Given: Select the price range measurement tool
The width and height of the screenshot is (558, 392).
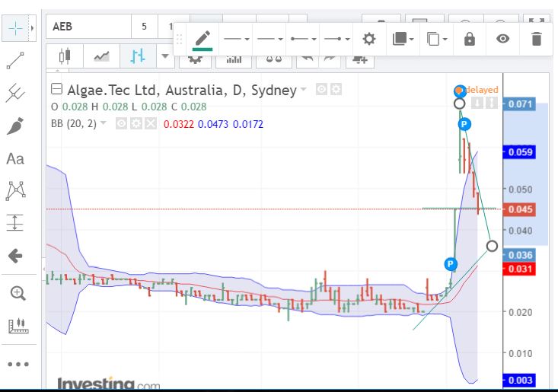Looking at the screenshot, I should tap(15, 223).
